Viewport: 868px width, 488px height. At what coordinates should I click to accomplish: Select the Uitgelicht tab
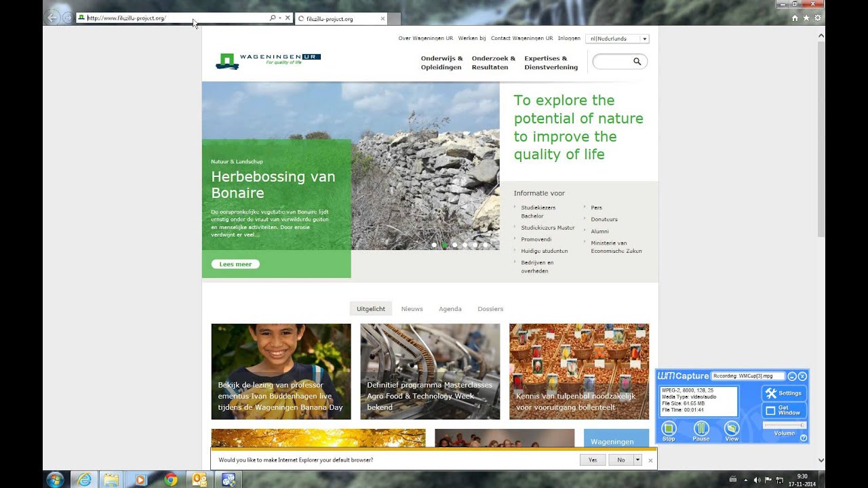coord(371,308)
